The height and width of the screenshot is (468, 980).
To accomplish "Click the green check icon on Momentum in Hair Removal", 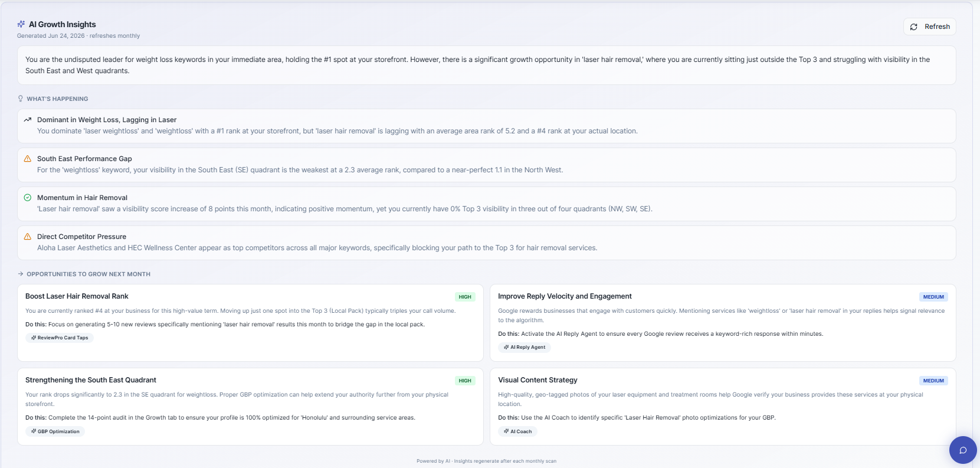I will click(x=28, y=198).
